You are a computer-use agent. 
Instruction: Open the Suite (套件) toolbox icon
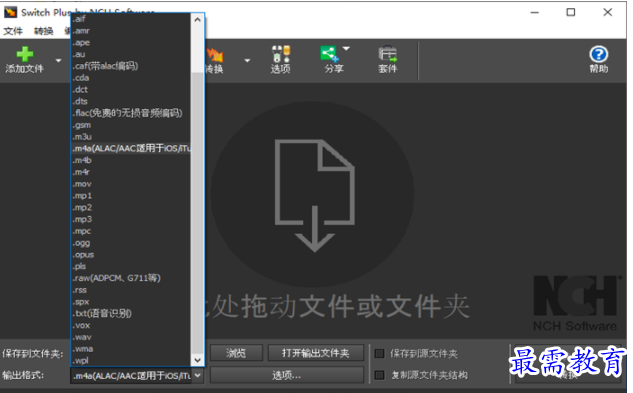coord(388,54)
